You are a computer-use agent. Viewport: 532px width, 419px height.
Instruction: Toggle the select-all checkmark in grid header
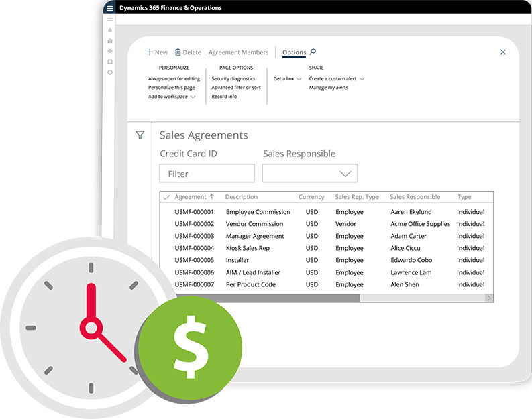166,197
